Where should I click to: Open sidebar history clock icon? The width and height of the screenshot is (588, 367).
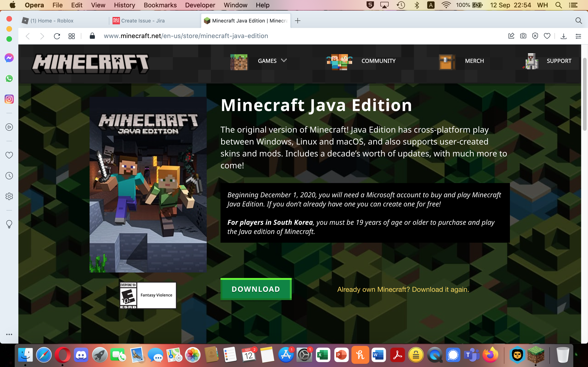(x=9, y=176)
